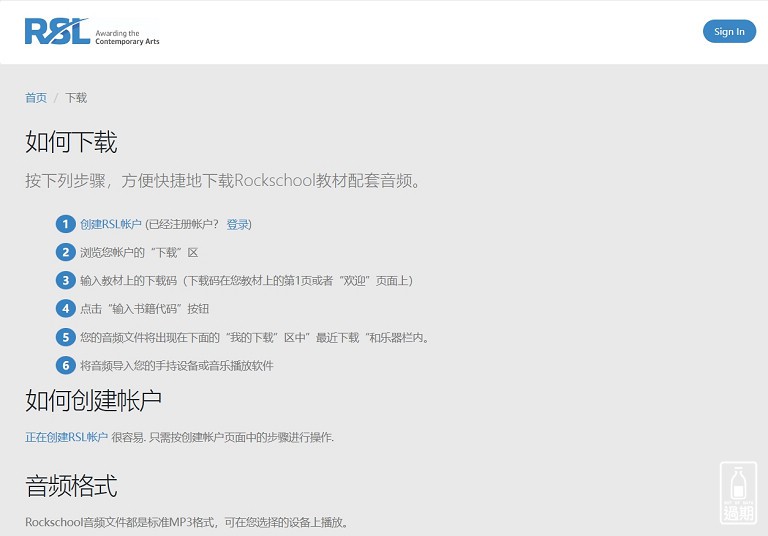Open the 正在创建RSL帐户 link
Screen dimensions: 768x536
67,437
